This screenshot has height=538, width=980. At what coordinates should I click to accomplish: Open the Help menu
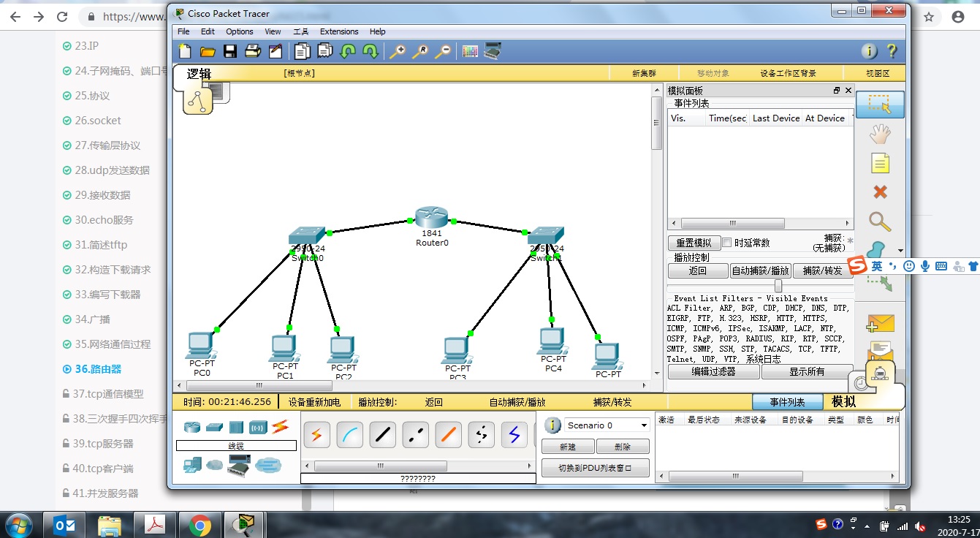pos(377,31)
